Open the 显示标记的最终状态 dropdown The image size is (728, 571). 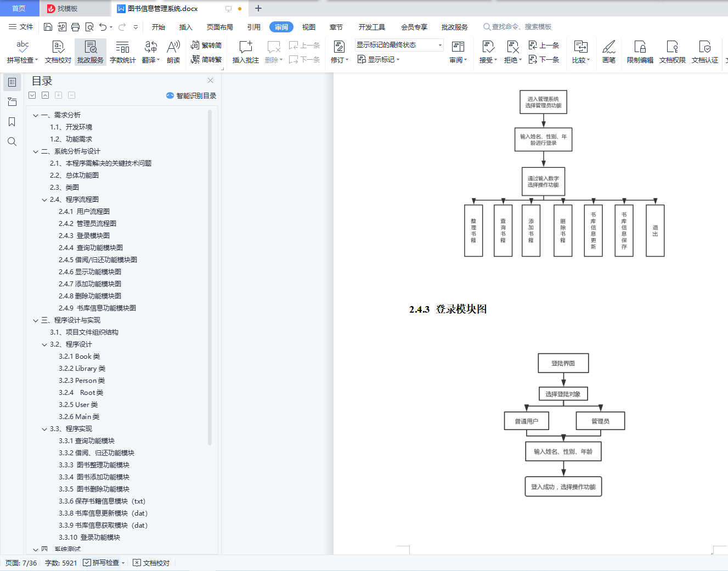[399, 45]
